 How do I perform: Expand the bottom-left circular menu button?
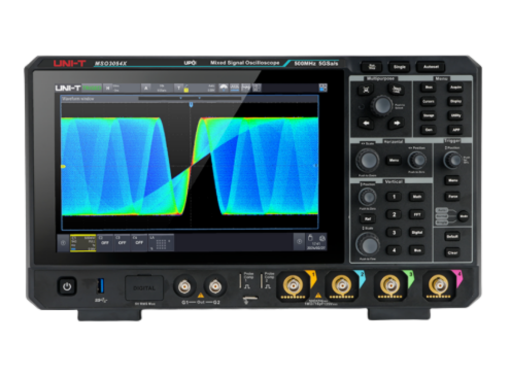click(63, 242)
